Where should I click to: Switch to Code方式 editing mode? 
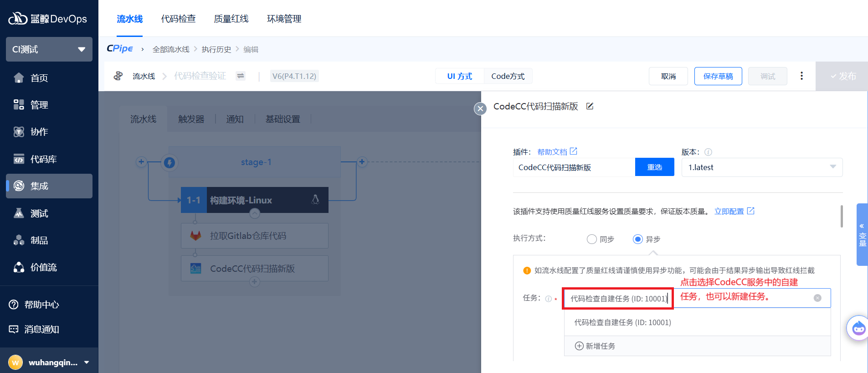click(x=508, y=76)
